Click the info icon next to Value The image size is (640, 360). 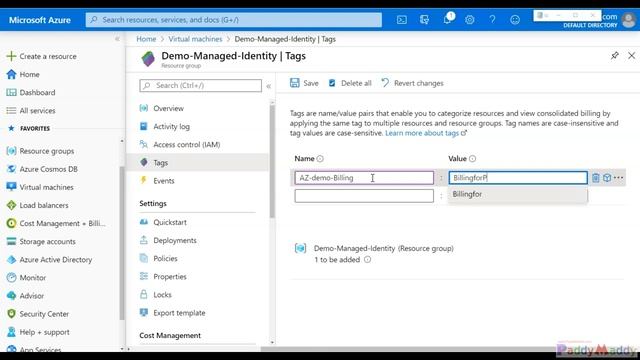(472, 159)
